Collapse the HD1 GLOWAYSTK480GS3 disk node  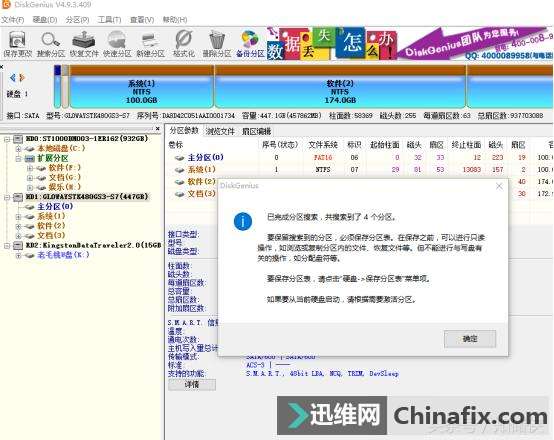click(x=7, y=197)
